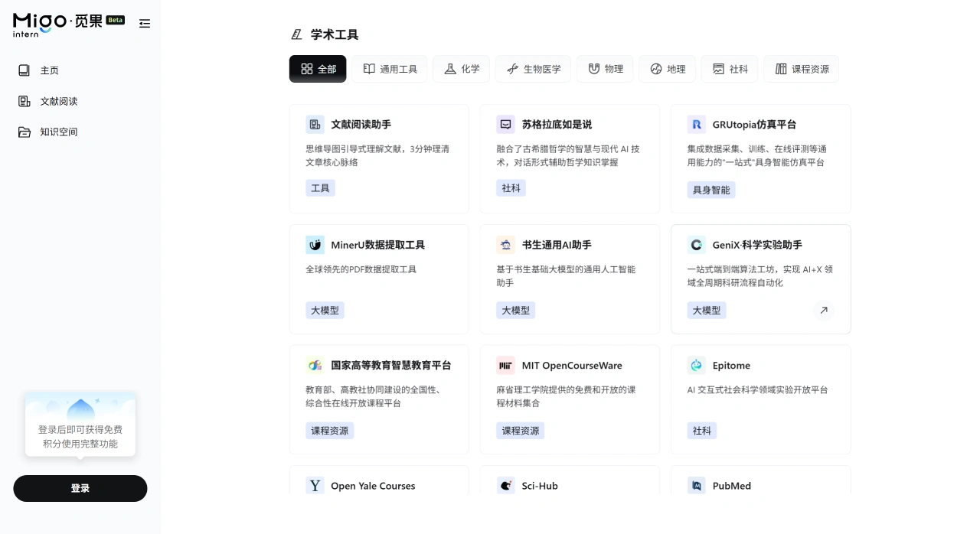Viewport: 980px width, 534px height.
Task: Open GeniX card external link arrow
Action: [x=824, y=310]
